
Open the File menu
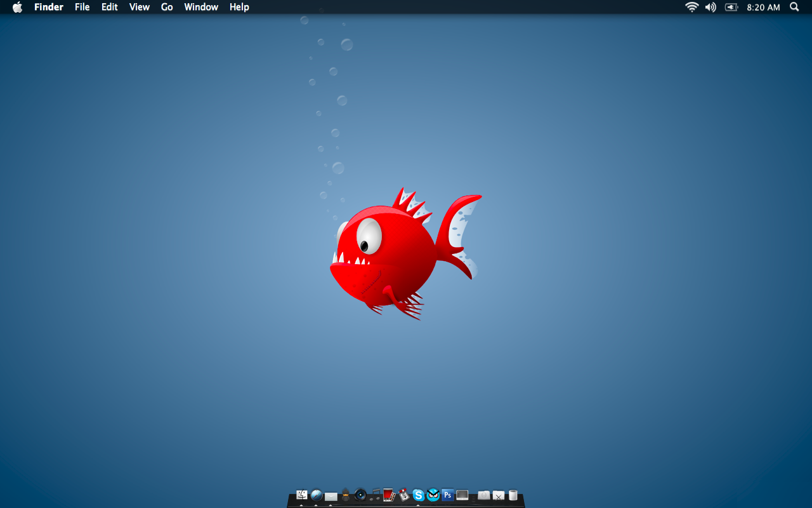pyautogui.click(x=82, y=7)
